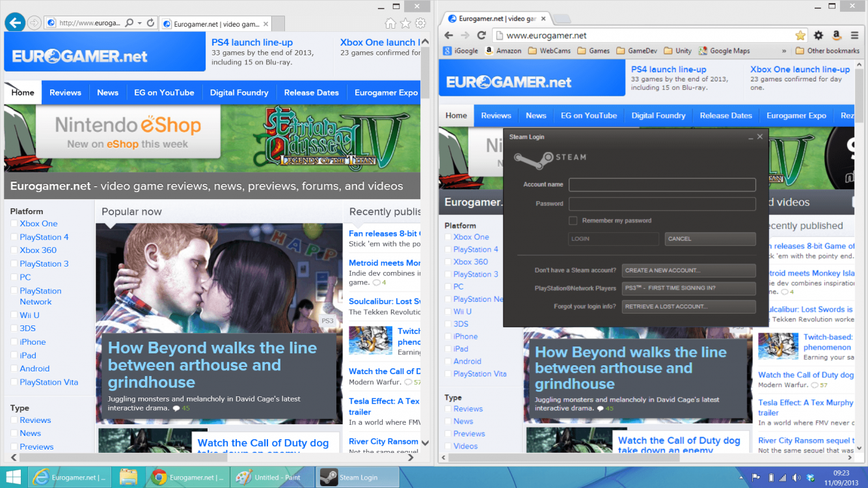Open Internet Explorer home icon
The width and height of the screenshot is (868, 488).
(x=390, y=23)
